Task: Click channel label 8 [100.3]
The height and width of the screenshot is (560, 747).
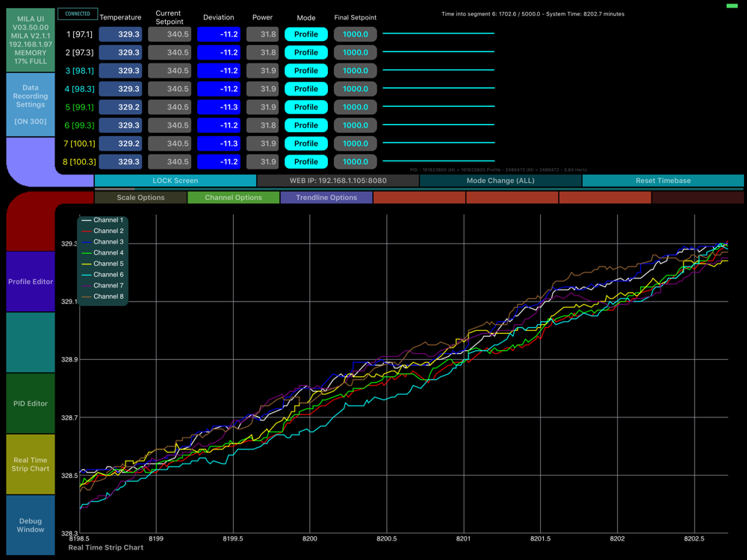Action: (x=79, y=162)
